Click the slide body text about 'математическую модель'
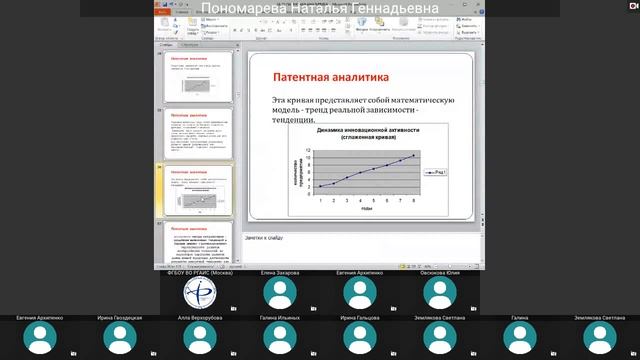This screenshot has width=640, height=360. pyautogui.click(x=363, y=110)
